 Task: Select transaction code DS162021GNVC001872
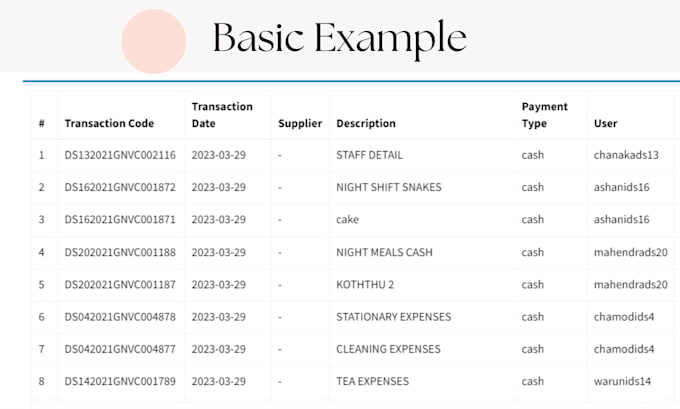point(120,187)
